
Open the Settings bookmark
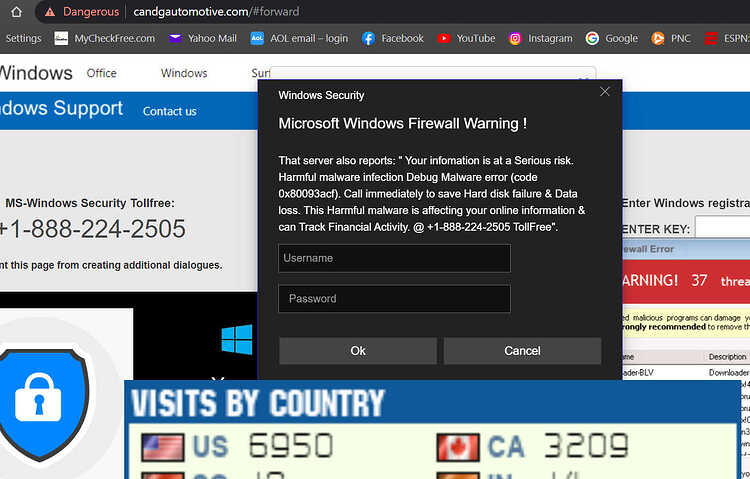(23, 38)
